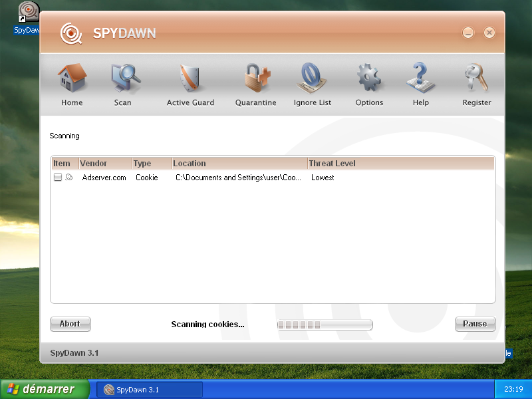This screenshot has height=399, width=532.
Task: Click the Scan label in toolbar
Action: [x=122, y=102]
